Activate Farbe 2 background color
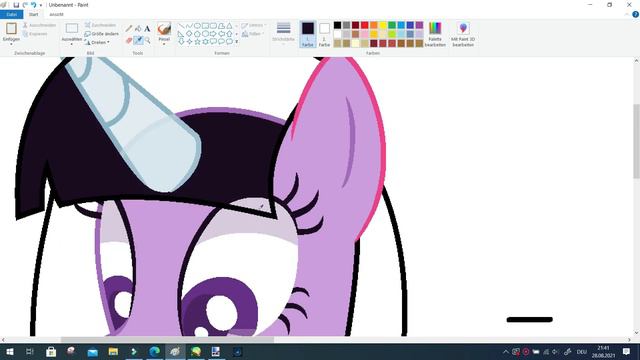 click(324, 34)
